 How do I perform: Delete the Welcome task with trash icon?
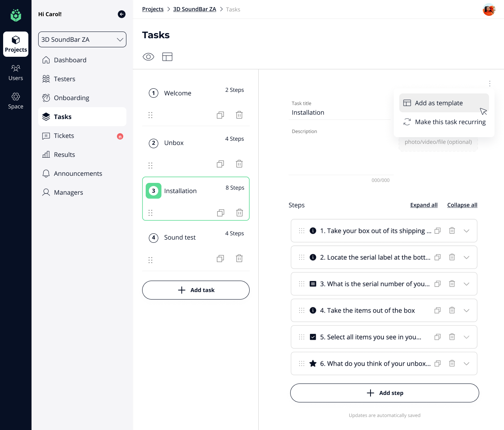(x=239, y=115)
